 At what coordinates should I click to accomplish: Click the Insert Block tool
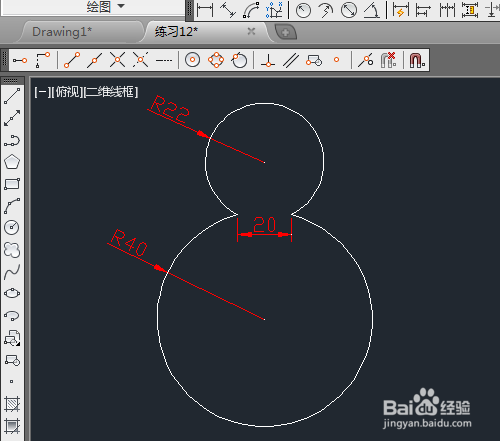click(x=12, y=338)
